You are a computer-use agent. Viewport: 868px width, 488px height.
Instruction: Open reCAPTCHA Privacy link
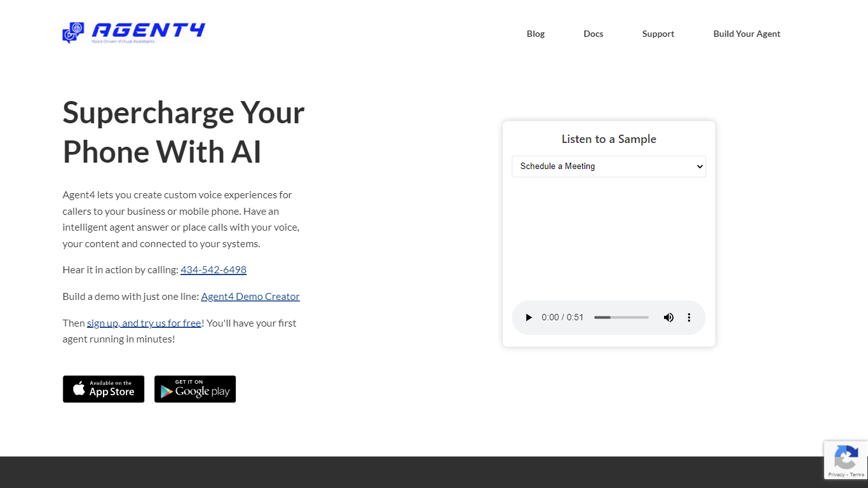836,475
